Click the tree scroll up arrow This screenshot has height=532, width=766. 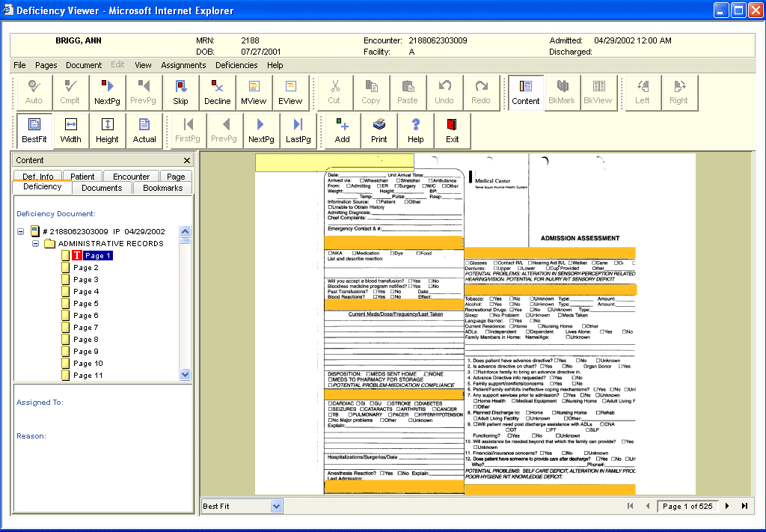186,231
